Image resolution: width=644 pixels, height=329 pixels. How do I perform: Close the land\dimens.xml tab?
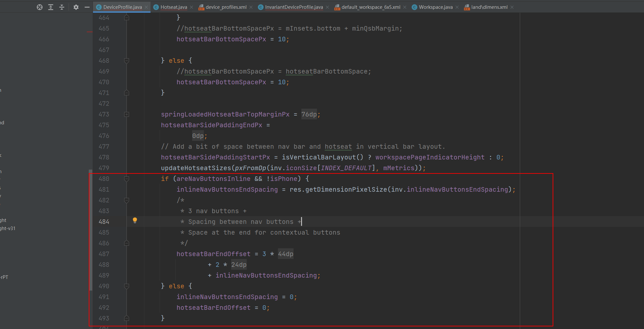tap(512, 7)
